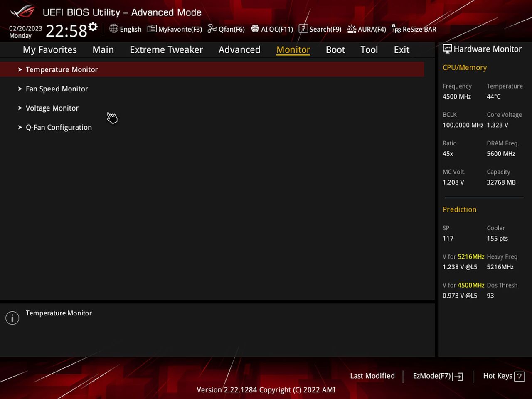Open MyFavorite(F3) list
The height and width of the screenshot is (399, 532).
(x=180, y=29)
